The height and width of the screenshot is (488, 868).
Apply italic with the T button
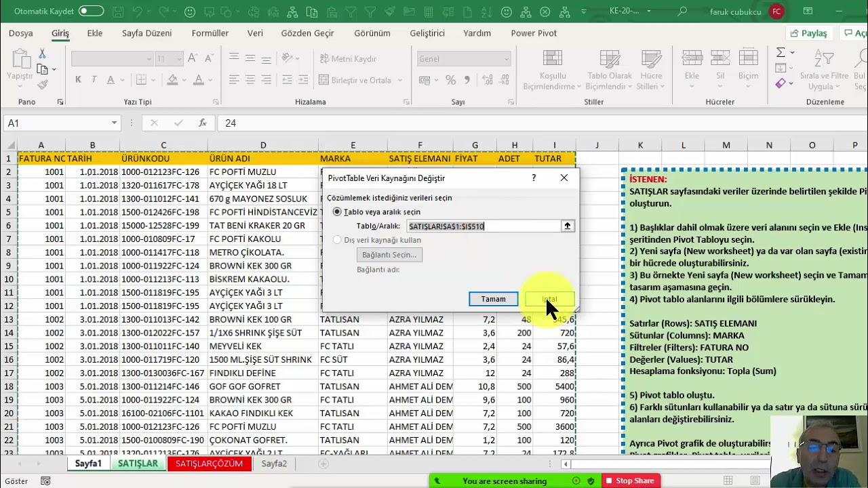pos(94,80)
